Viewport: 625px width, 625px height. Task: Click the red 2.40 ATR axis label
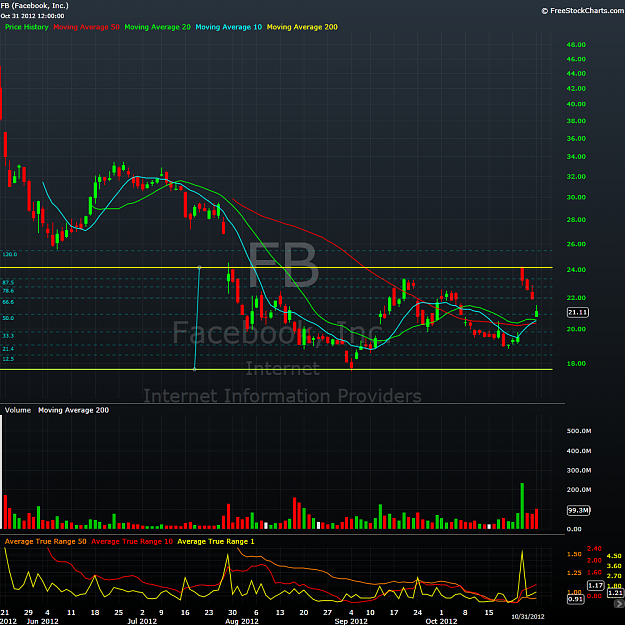pos(594,549)
